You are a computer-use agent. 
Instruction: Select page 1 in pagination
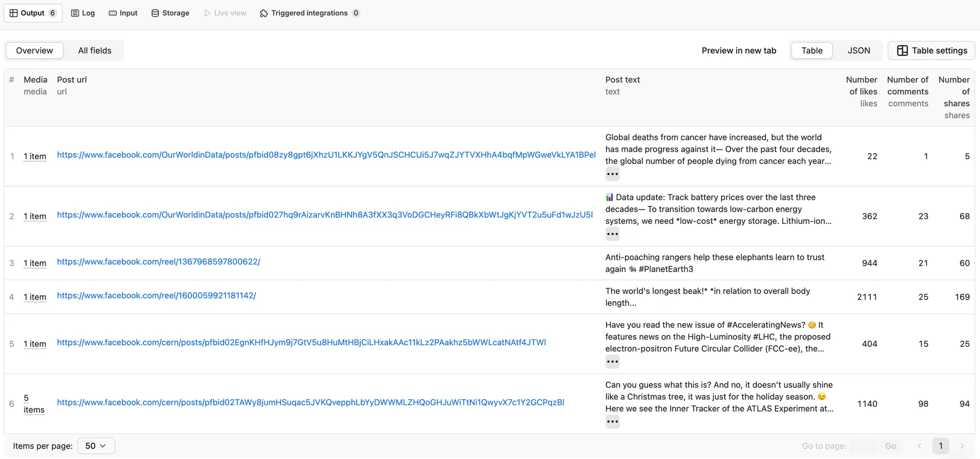pos(941,446)
